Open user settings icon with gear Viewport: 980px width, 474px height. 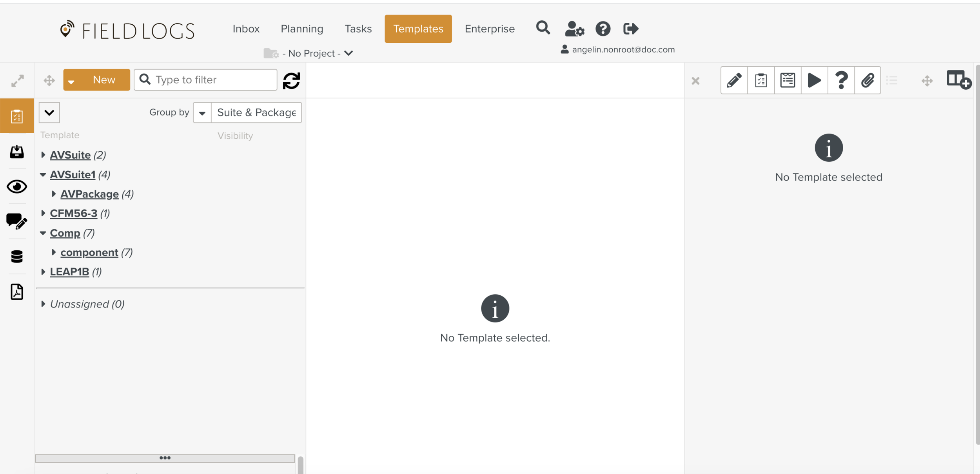coord(574,29)
